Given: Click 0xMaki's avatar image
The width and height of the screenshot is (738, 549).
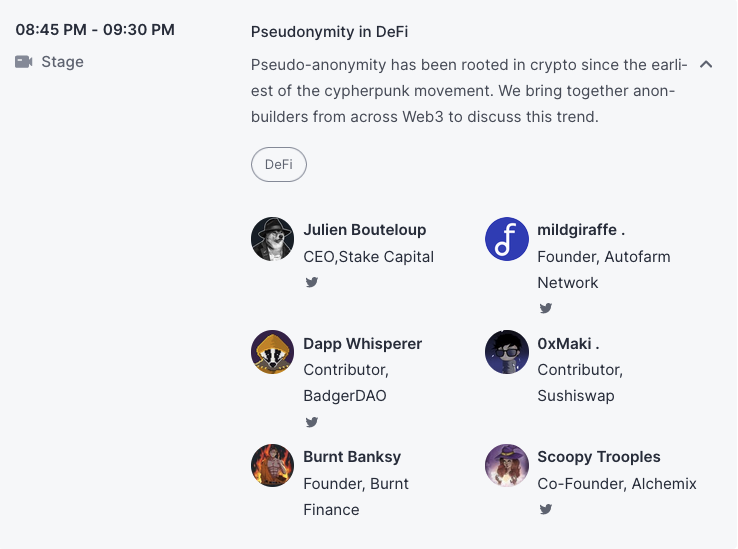Looking at the screenshot, I should click(506, 352).
